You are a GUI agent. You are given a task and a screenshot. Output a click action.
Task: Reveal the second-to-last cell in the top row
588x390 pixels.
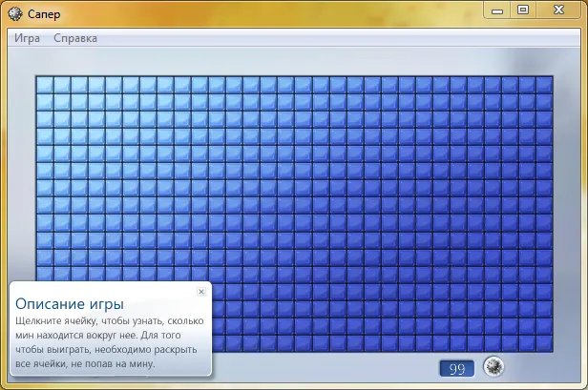pos(527,85)
